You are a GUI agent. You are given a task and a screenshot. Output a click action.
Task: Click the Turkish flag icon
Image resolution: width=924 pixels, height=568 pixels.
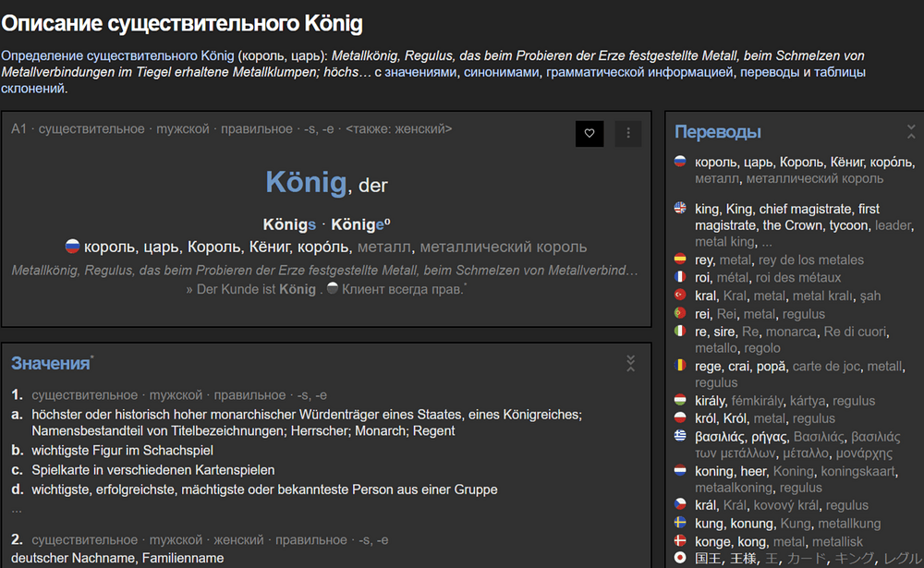click(x=681, y=296)
